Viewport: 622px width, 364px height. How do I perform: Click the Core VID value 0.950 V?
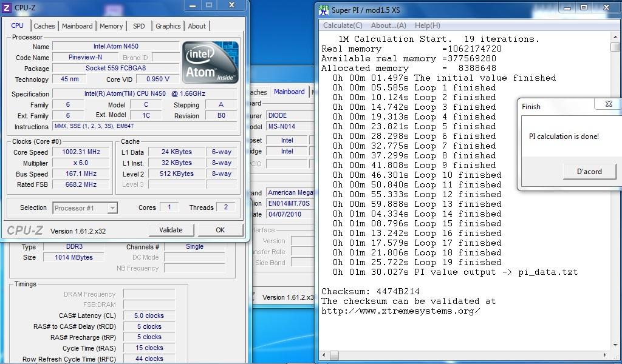pyautogui.click(x=157, y=79)
